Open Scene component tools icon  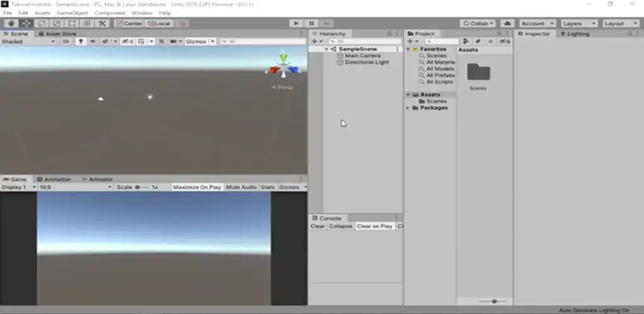pos(162,41)
